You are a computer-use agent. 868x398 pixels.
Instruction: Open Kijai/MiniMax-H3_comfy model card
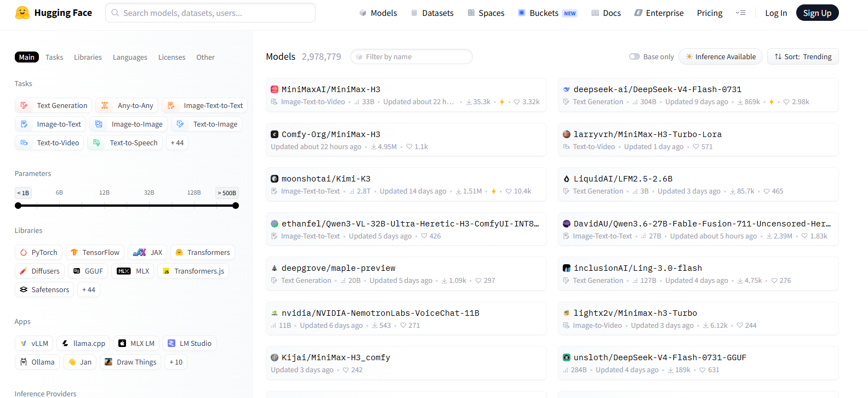tap(406, 363)
